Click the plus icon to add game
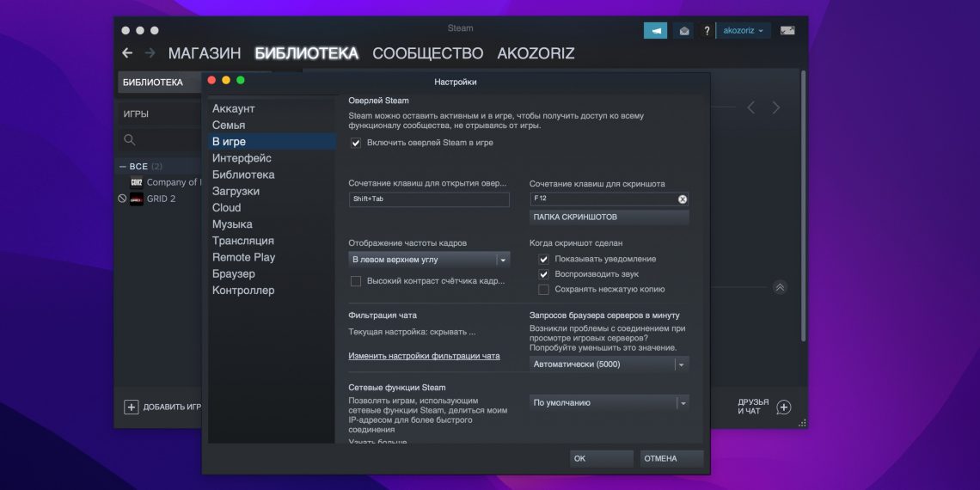Image resolution: width=980 pixels, height=490 pixels. tap(132, 407)
